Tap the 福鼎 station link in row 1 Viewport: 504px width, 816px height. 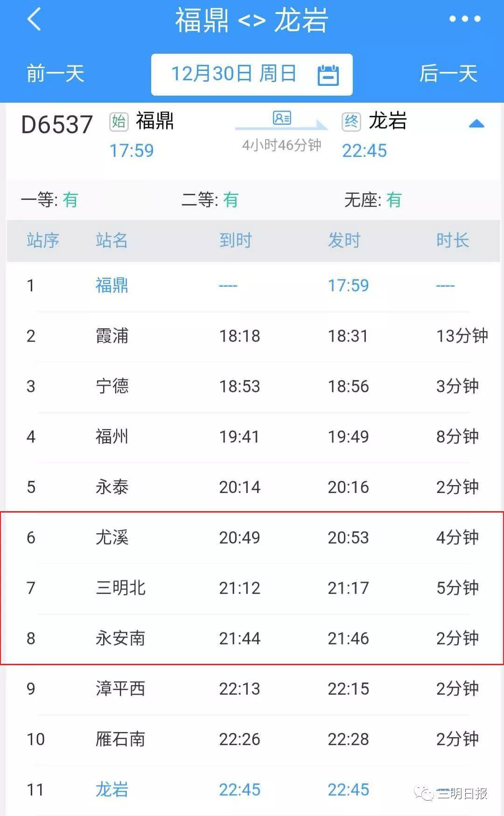pos(112,285)
